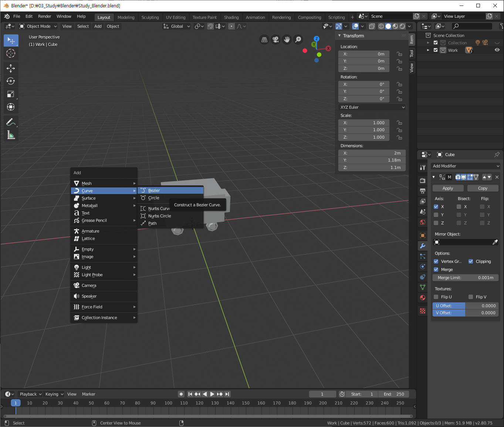Viewport: 504px width, 427px height.
Task: Click the End frame field
Action: (x=395, y=394)
